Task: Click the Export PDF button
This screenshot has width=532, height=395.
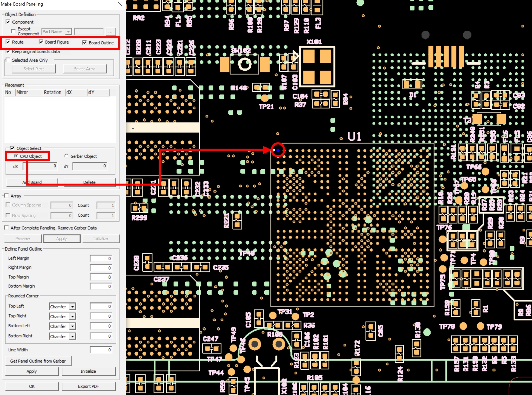Action: 88,386
